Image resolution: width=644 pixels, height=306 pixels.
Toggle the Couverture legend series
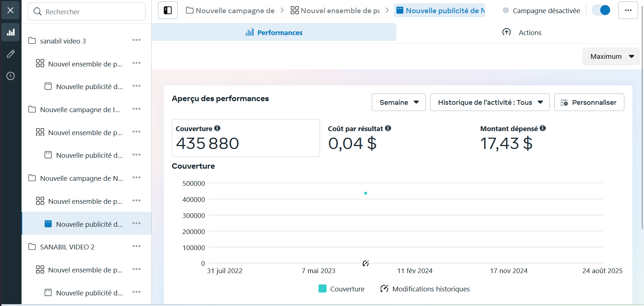point(342,289)
